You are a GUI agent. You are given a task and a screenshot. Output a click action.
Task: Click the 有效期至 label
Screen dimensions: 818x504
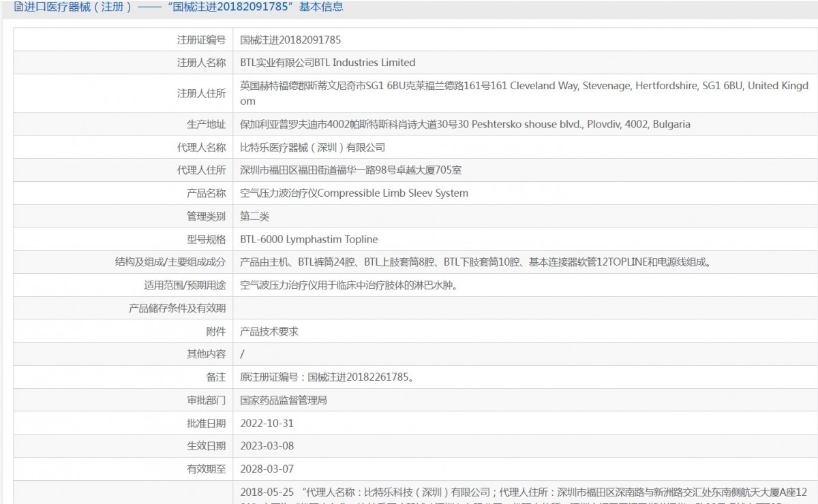tap(206, 469)
